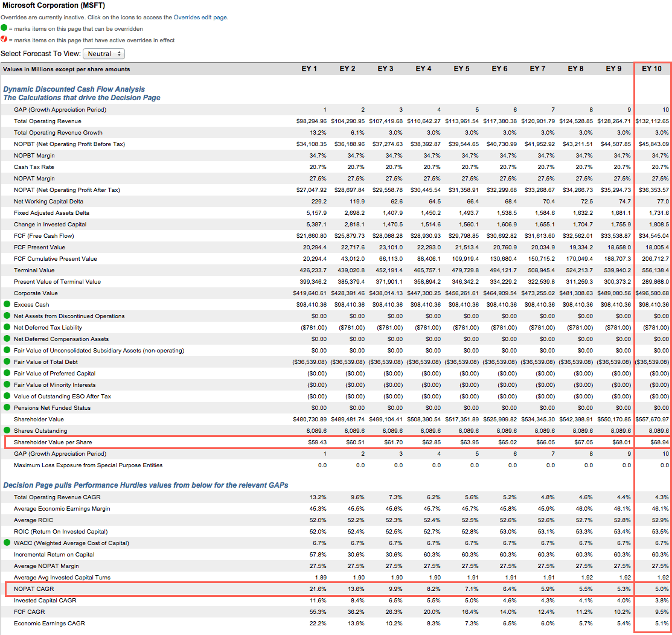This screenshot has width=672, height=635.
Task: Select the NOPAT CAGR row label
Action: 34,589
